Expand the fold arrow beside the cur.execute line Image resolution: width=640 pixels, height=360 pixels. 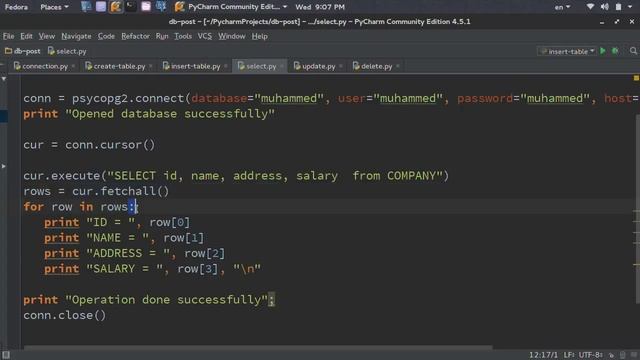point(4,166)
